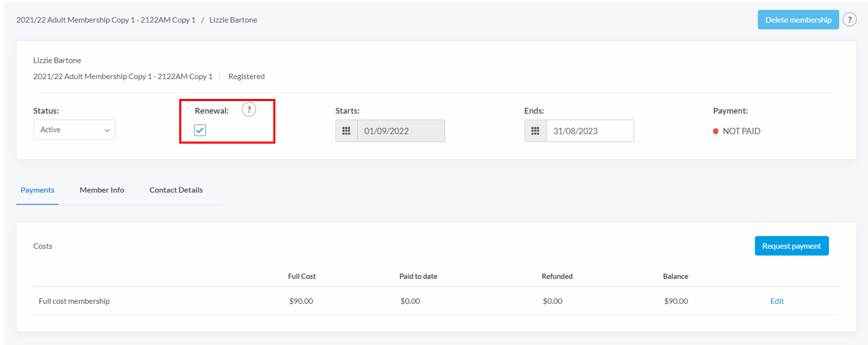Click the chevron arrow in Status dropdown
This screenshot has height=345, width=868.
click(107, 130)
